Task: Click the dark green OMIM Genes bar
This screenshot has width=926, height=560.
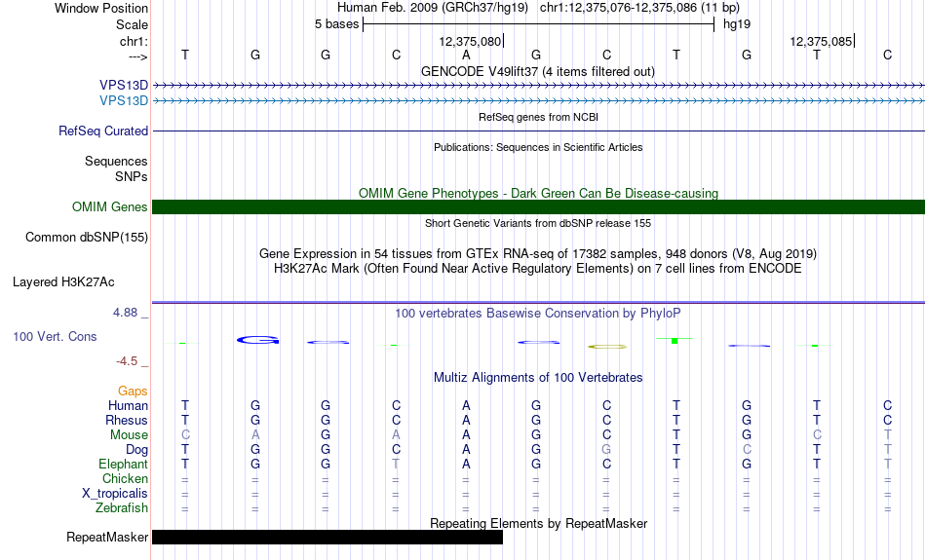Action: (538, 207)
